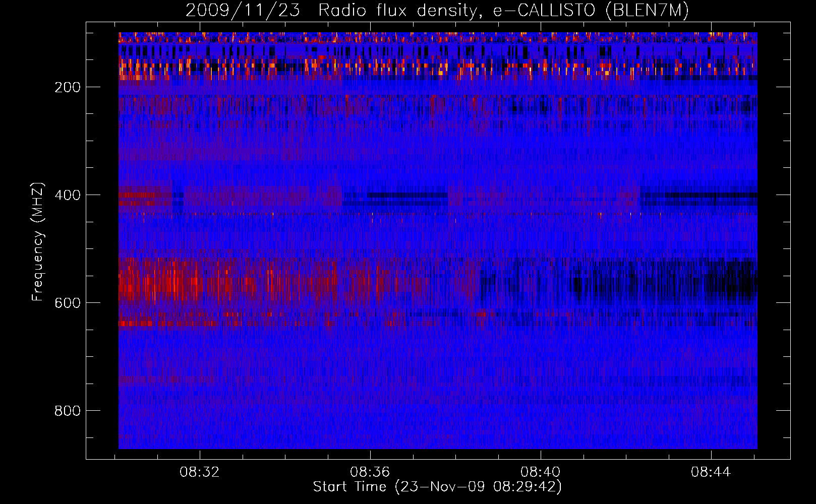Click the '800' frequency tick label
Screen dimensions: 816x504
pyautogui.click(x=68, y=411)
